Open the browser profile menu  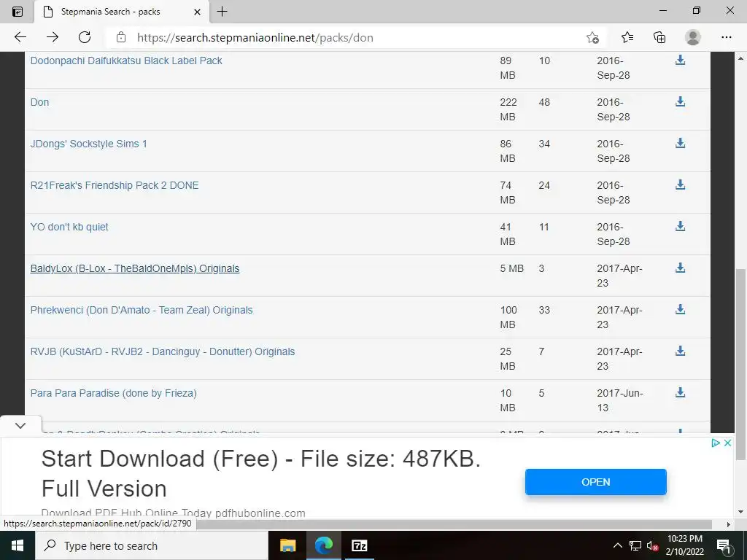(693, 37)
